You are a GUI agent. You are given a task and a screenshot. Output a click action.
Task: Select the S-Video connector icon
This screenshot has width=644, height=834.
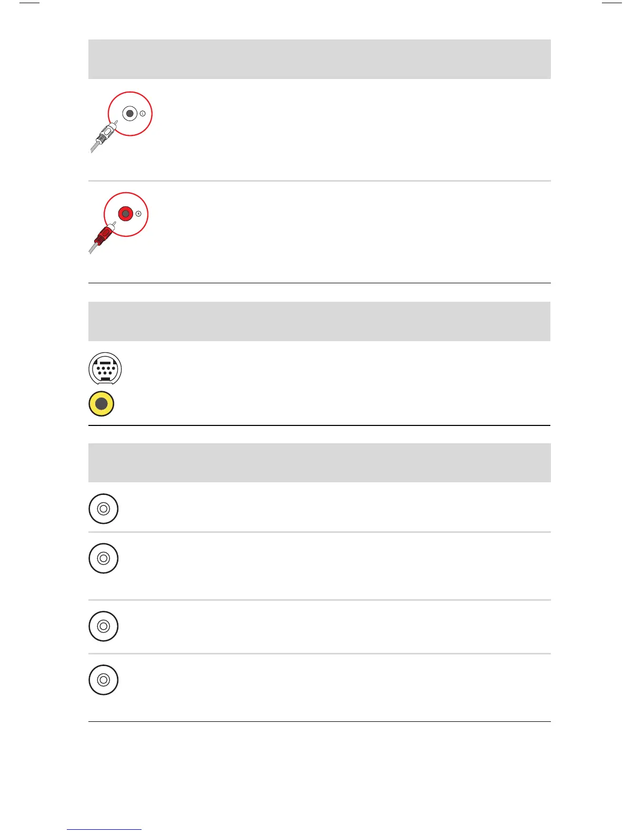coord(105,369)
